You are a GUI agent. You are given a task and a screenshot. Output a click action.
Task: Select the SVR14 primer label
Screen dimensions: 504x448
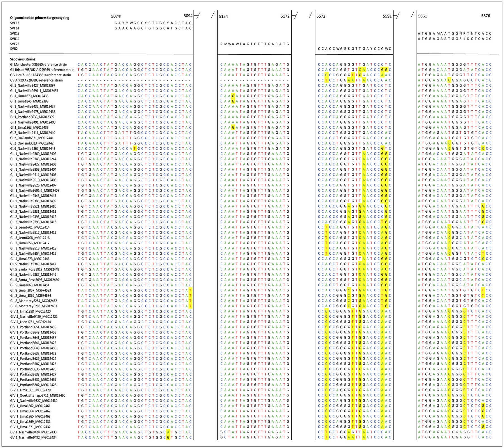tap(15, 39)
